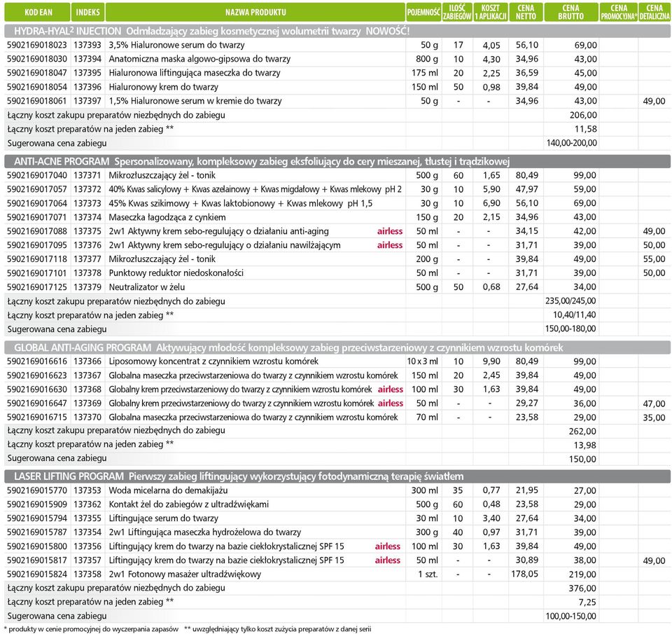
Task: Click suggested price 150,00-180,00
Action: pos(570,329)
